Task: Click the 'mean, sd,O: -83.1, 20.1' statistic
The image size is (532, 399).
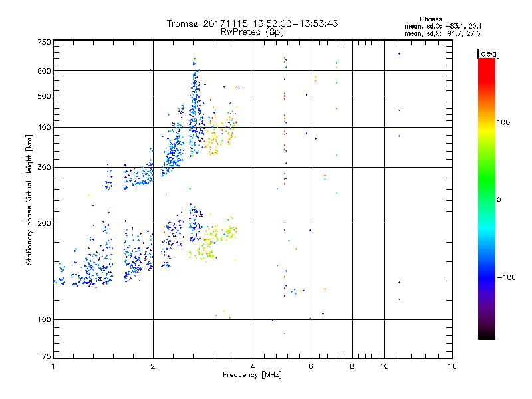Action: (442, 26)
